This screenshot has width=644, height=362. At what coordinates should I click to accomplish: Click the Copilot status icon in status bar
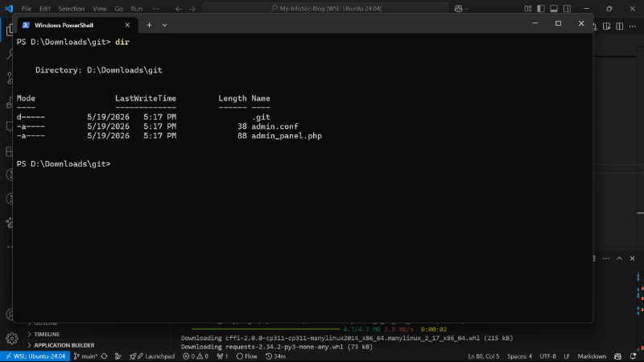[x=617, y=356]
